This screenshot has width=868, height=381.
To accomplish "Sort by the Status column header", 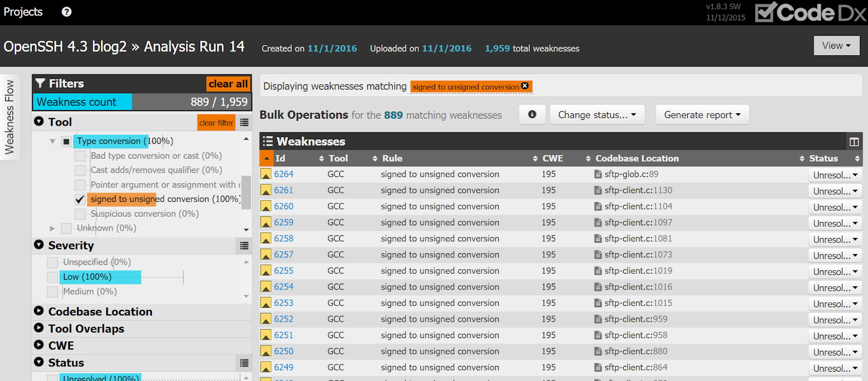I will click(x=824, y=158).
